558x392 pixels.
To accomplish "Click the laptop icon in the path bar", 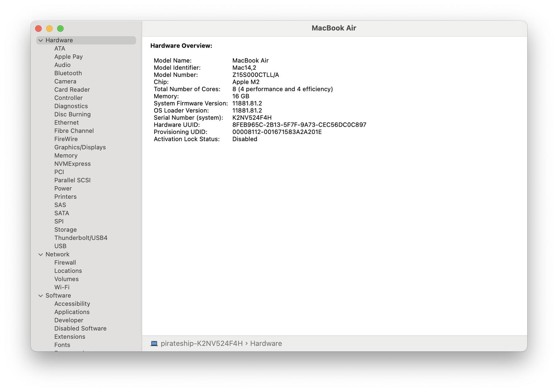I will [x=154, y=343].
